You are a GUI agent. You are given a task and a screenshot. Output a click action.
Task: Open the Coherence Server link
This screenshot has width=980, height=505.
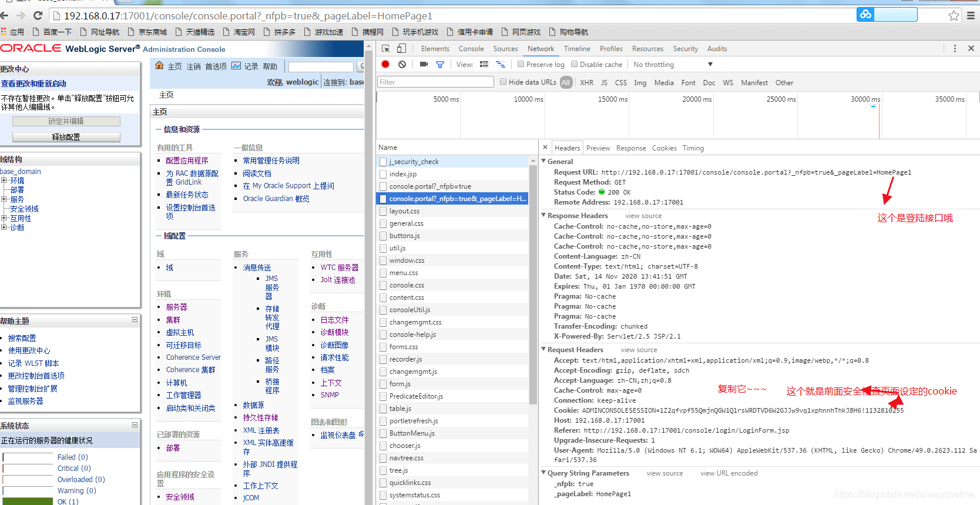193,357
